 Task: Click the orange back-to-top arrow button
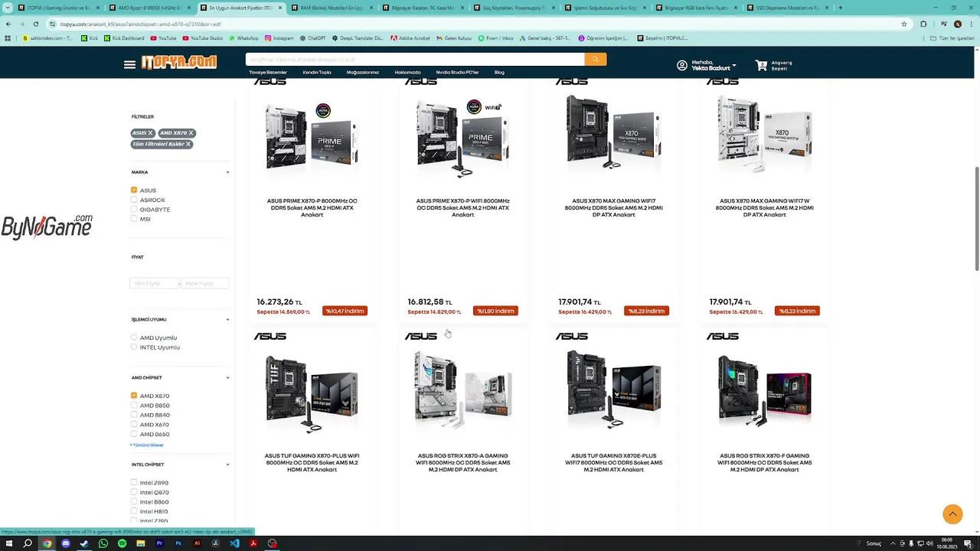(952, 514)
